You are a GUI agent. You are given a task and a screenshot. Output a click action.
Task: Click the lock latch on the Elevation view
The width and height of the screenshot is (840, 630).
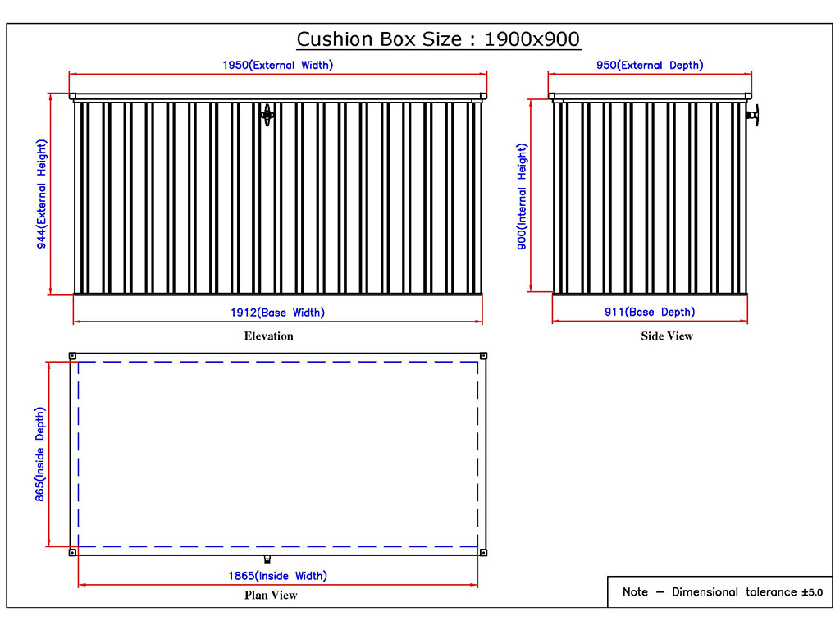coord(267,115)
